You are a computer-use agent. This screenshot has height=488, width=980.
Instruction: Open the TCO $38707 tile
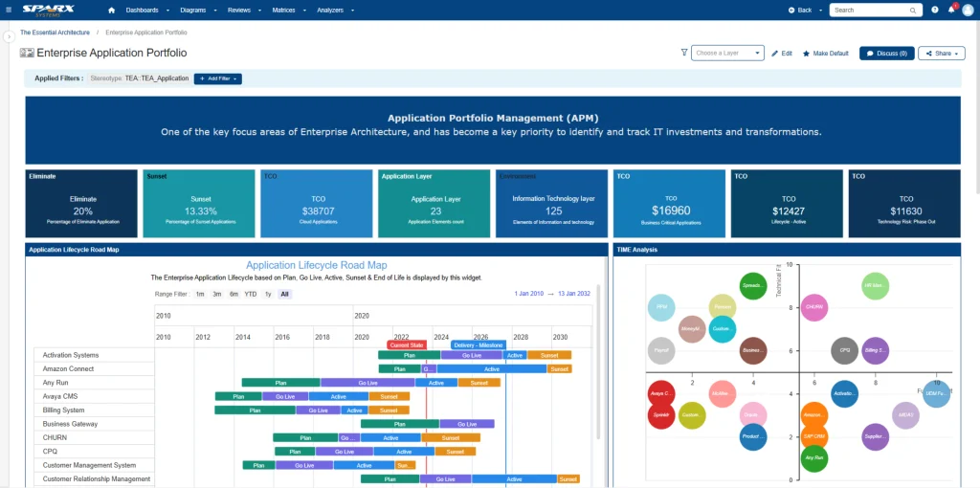[316, 204]
